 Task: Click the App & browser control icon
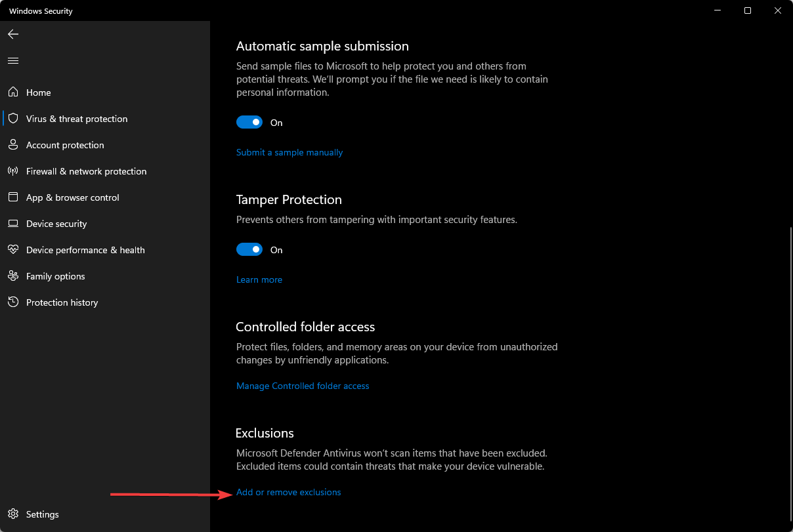(13, 197)
